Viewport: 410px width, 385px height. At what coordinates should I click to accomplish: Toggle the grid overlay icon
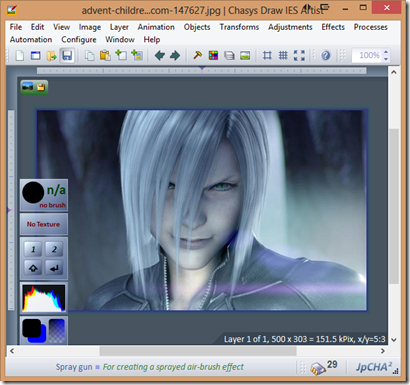tap(283, 55)
